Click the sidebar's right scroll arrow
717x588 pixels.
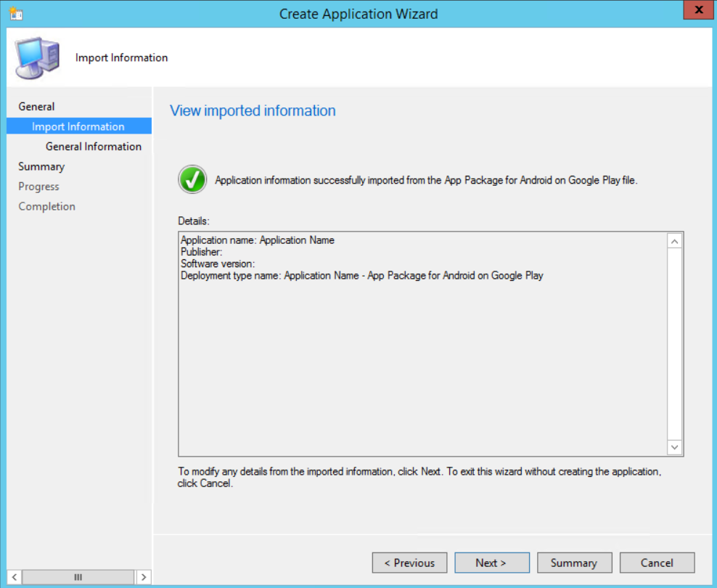(x=144, y=577)
